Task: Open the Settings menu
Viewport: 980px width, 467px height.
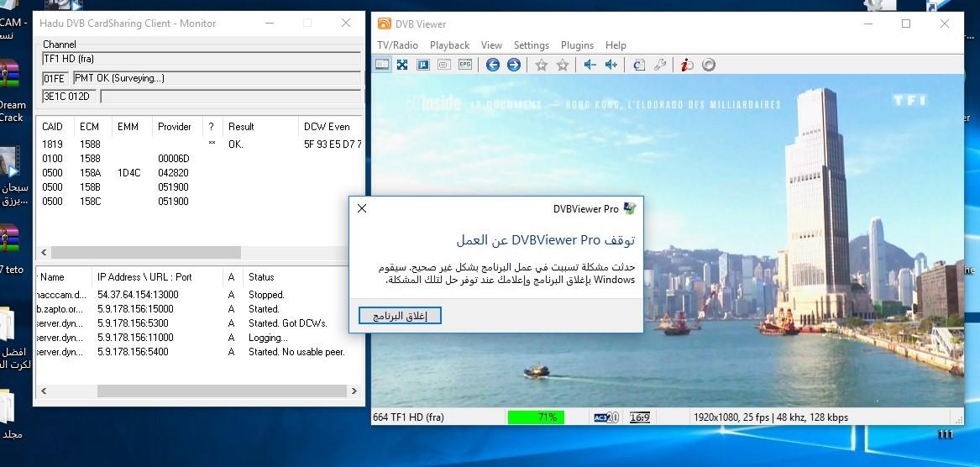Action: [x=532, y=45]
